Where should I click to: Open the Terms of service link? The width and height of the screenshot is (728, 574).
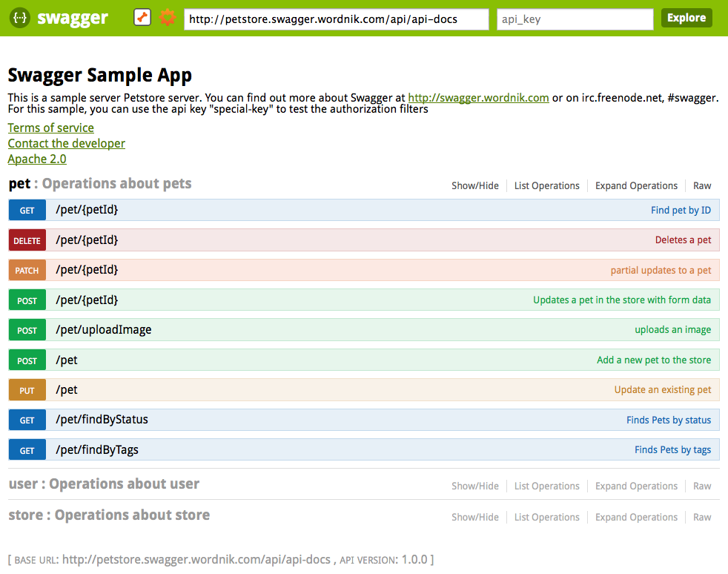point(50,128)
